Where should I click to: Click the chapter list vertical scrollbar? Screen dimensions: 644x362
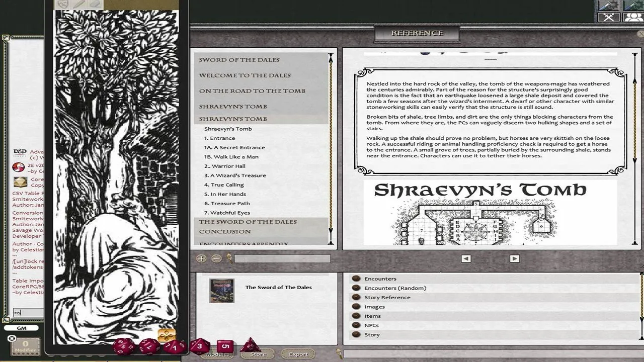pyautogui.click(x=331, y=149)
